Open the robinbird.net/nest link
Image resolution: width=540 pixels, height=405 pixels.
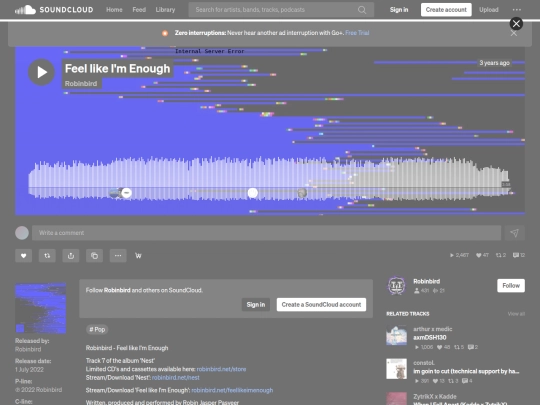coord(176,377)
